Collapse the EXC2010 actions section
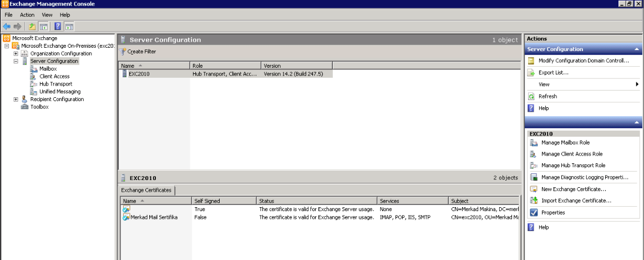 point(636,123)
